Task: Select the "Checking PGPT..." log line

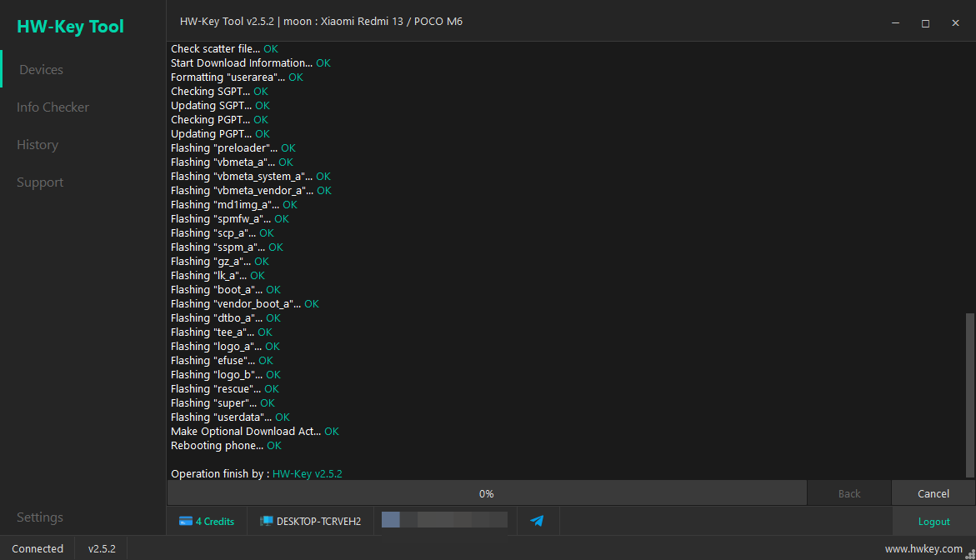Action: coord(220,119)
